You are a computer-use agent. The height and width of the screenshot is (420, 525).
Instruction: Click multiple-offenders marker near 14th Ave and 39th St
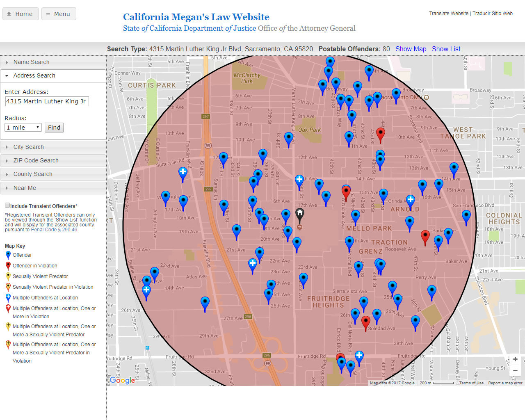(x=299, y=182)
